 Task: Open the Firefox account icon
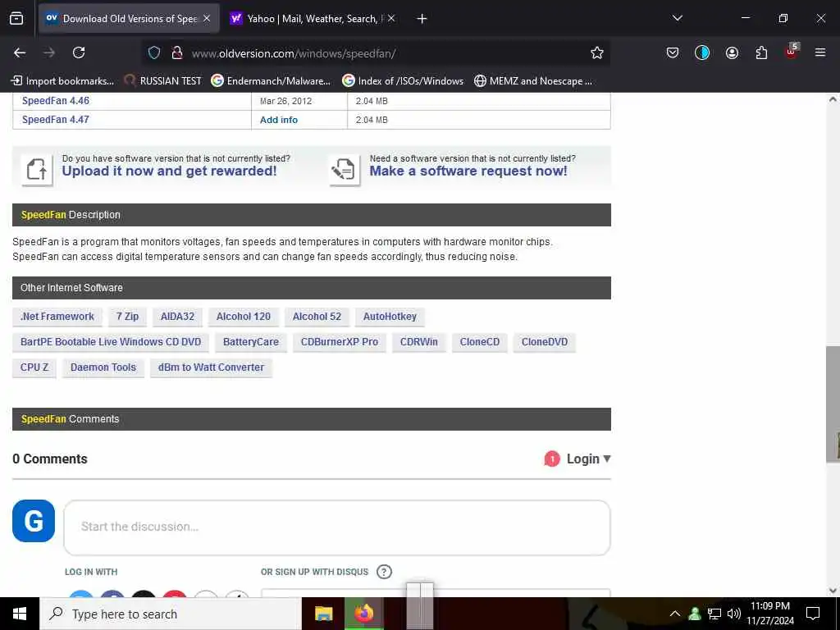732,52
